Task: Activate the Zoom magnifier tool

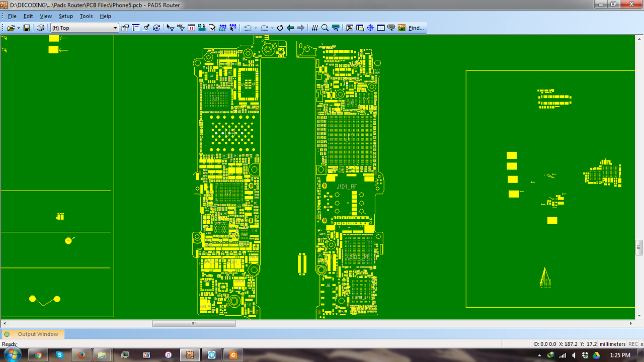Action: point(325,28)
